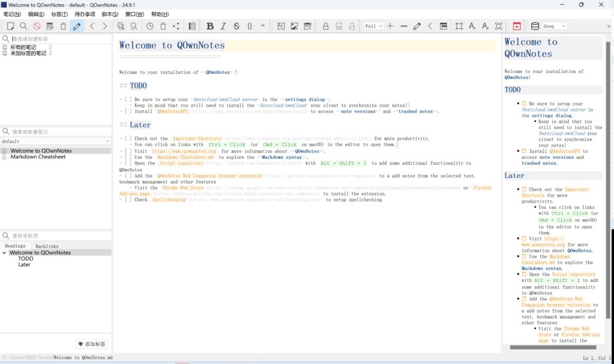This screenshot has height=364, width=614.
Task: Click the note-with-pencil icon in the toolbar
Action: coord(50,26)
